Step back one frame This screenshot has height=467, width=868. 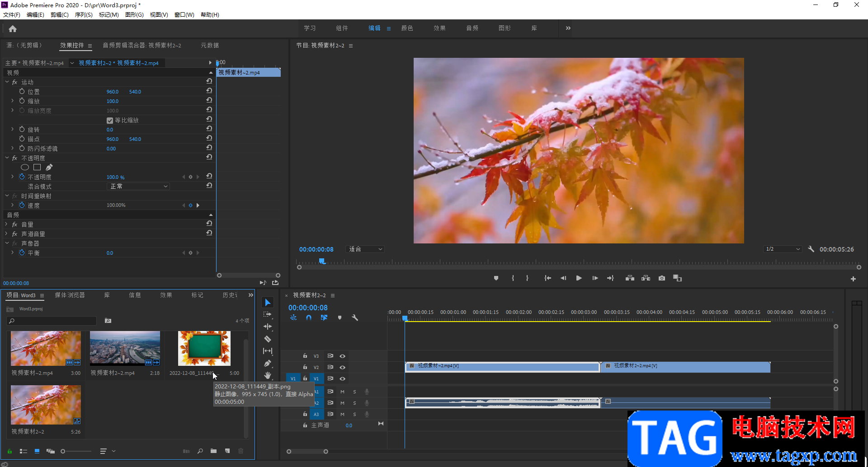(x=563, y=278)
